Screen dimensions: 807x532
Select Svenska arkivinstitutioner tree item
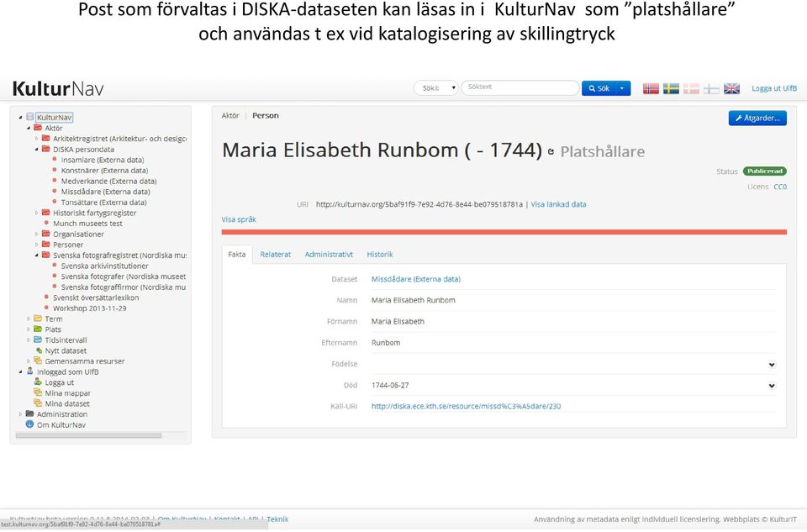click(104, 266)
